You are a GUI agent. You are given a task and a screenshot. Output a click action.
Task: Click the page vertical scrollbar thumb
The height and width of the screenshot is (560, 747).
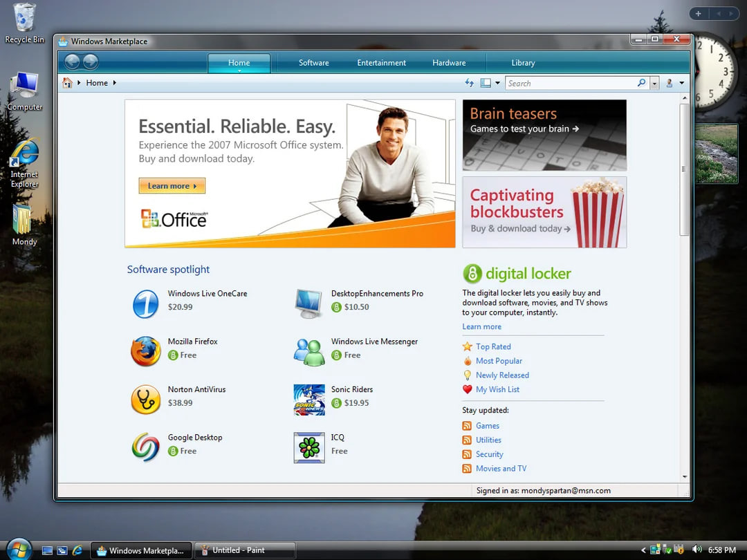684,169
